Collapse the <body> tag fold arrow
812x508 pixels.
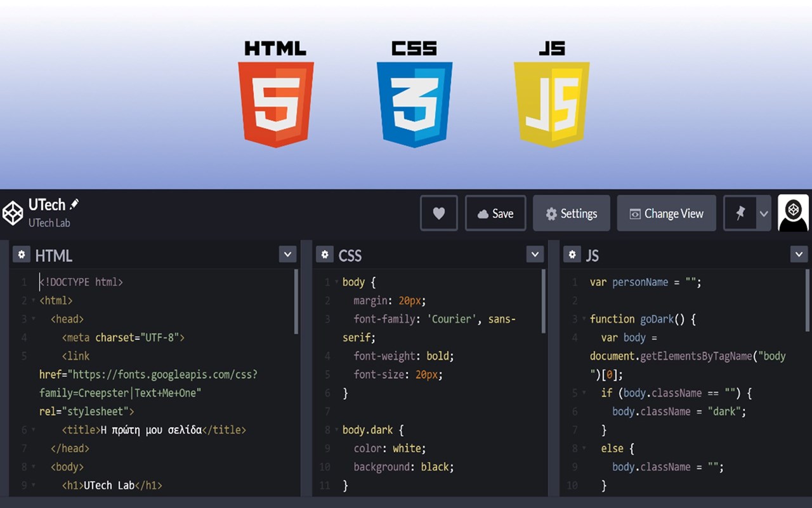33,467
